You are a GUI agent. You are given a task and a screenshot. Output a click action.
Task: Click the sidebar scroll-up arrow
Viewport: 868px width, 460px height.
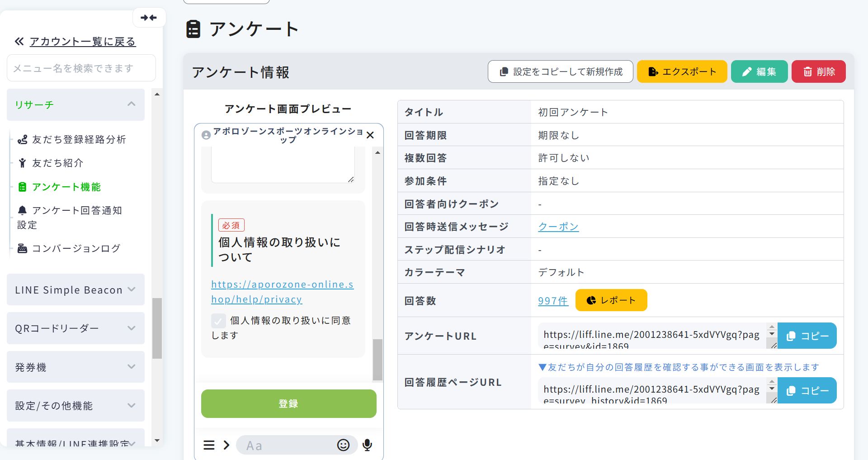pyautogui.click(x=157, y=94)
